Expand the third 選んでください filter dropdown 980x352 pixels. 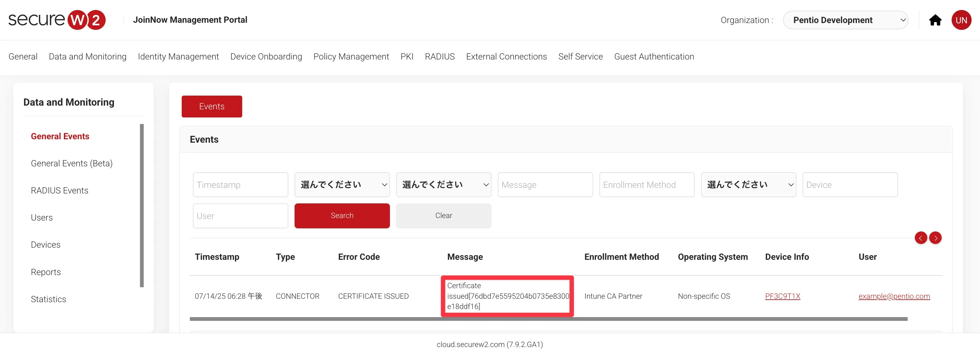click(748, 185)
